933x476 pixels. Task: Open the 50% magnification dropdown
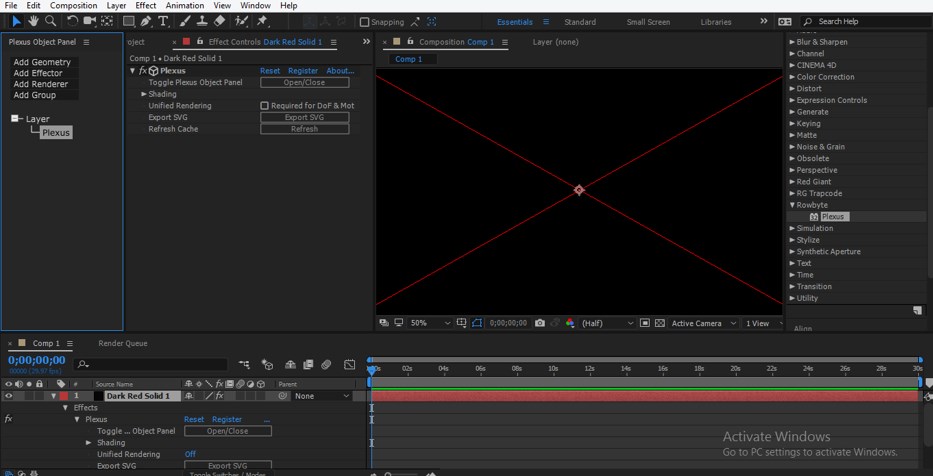coord(429,323)
